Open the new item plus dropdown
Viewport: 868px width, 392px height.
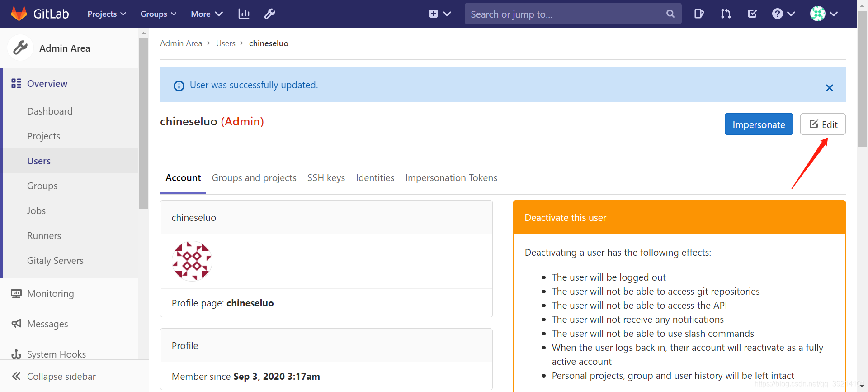pos(440,14)
